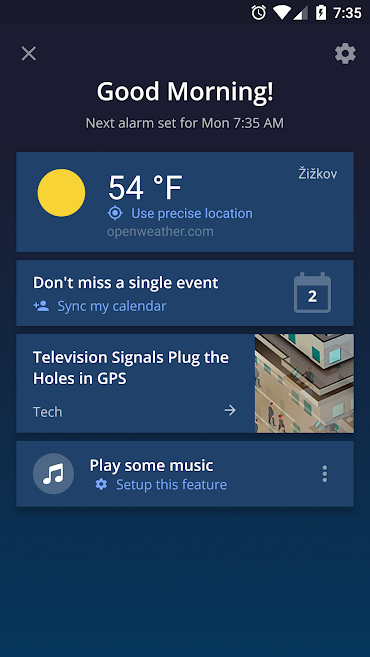Tap the battery status bar icon
The width and height of the screenshot is (370, 657).
click(x=321, y=13)
